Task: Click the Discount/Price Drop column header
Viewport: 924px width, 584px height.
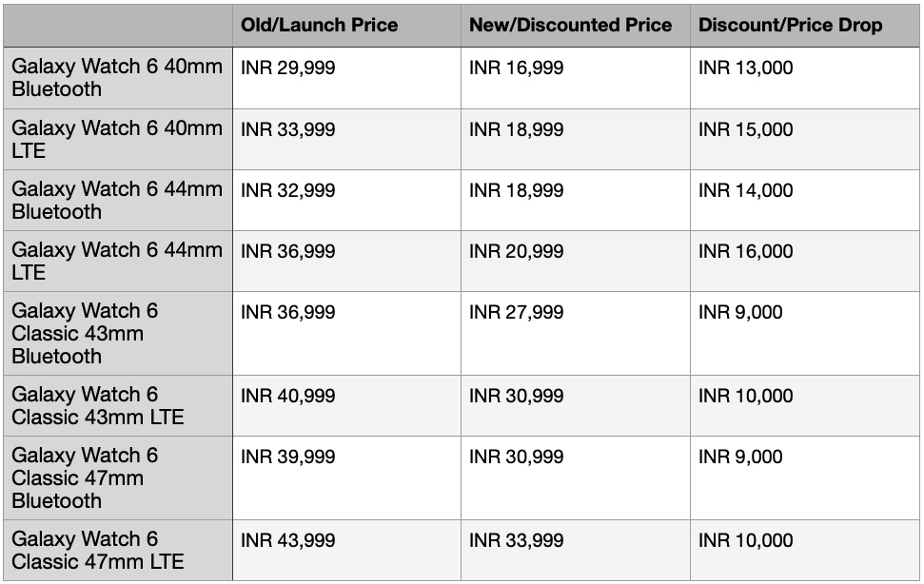Action: tap(790, 25)
